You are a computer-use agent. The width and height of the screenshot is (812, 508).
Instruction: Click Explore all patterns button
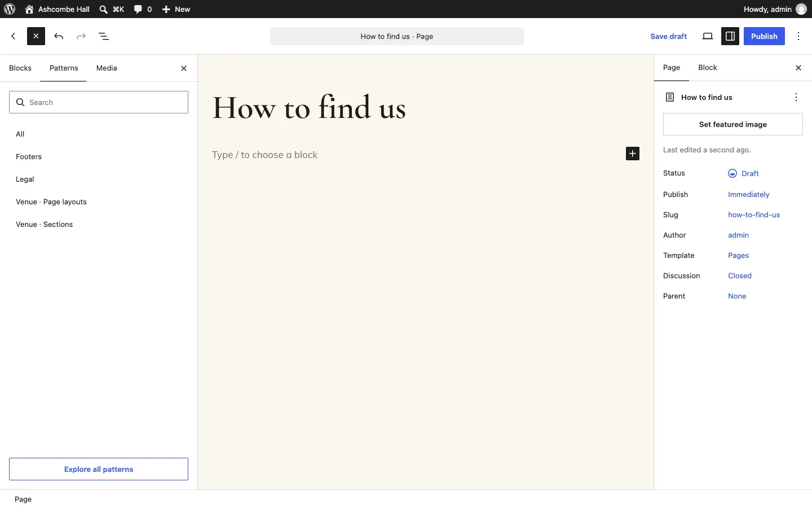click(99, 469)
